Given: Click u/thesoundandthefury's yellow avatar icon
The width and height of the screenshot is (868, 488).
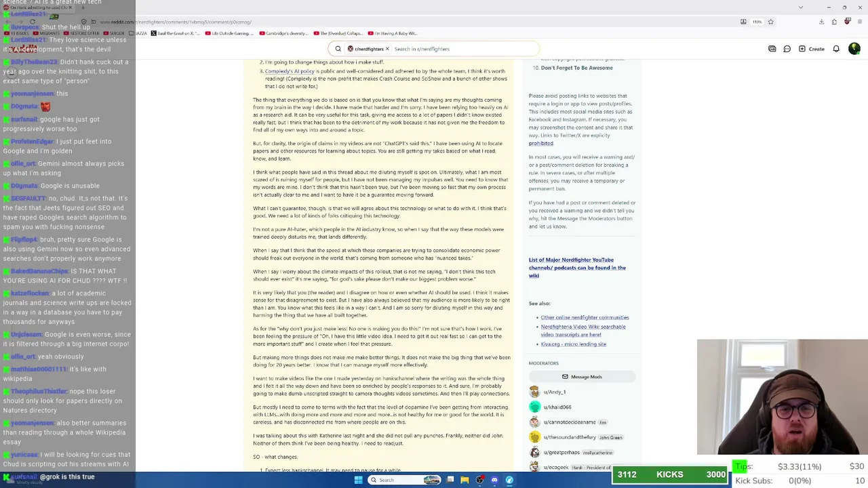Looking at the screenshot, I should pyautogui.click(x=534, y=437).
